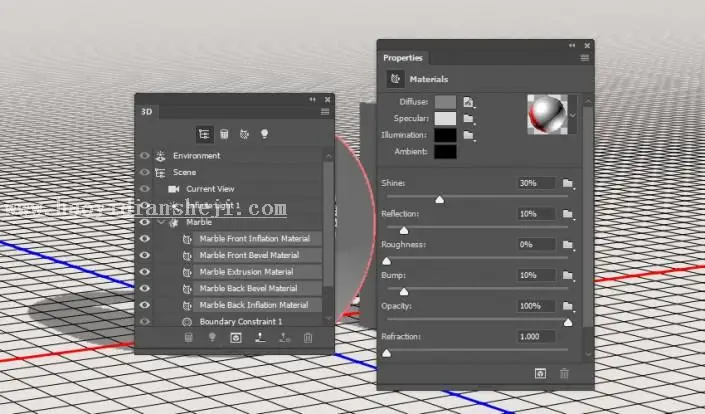Collapse the Marble mesh tree
The width and height of the screenshot is (705, 414).
(161, 222)
